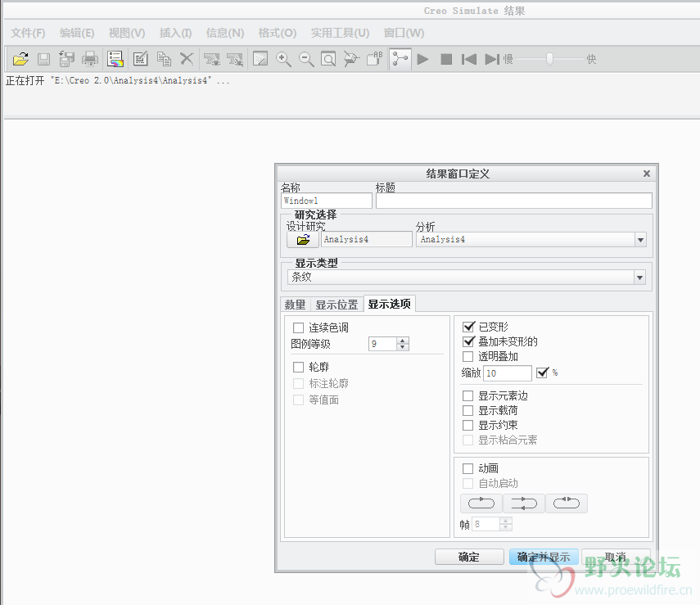The width and height of the screenshot is (700, 605).
Task: Click the colorful result window definition icon
Action: (x=115, y=59)
